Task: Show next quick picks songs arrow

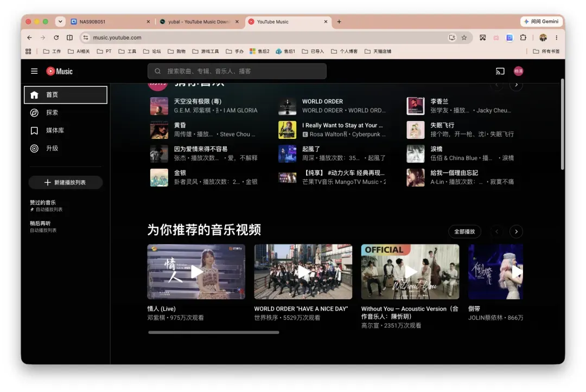Action: click(x=516, y=85)
